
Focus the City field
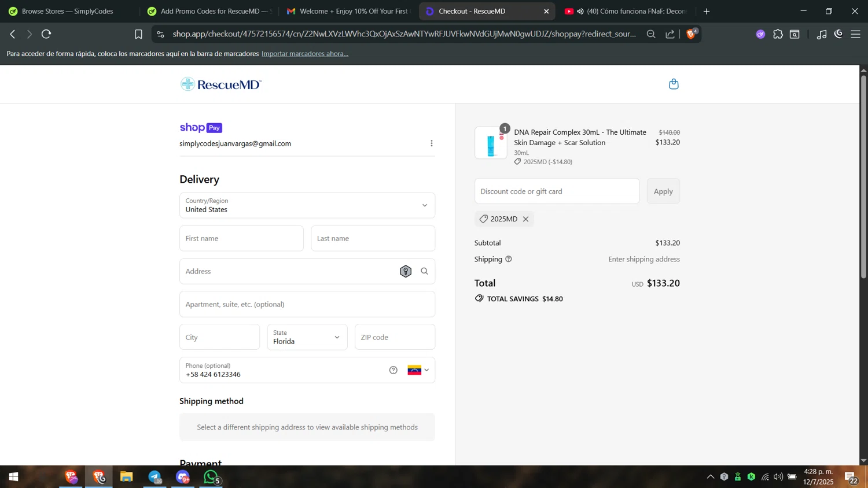pos(220,337)
